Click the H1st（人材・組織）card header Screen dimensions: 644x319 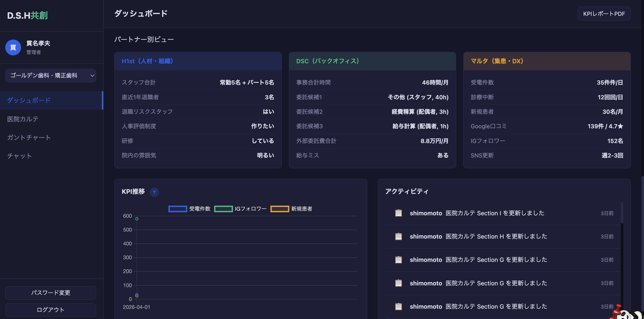(198, 61)
